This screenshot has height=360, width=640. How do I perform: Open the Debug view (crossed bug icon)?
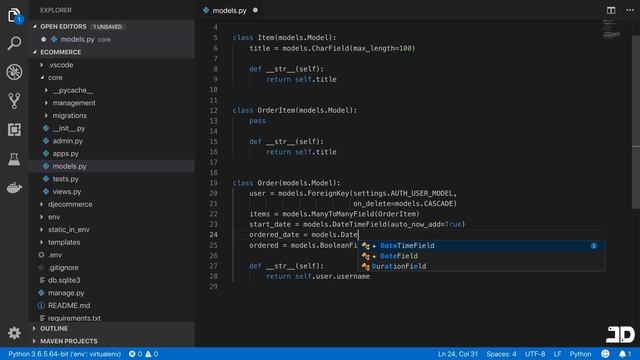click(14, 72)
